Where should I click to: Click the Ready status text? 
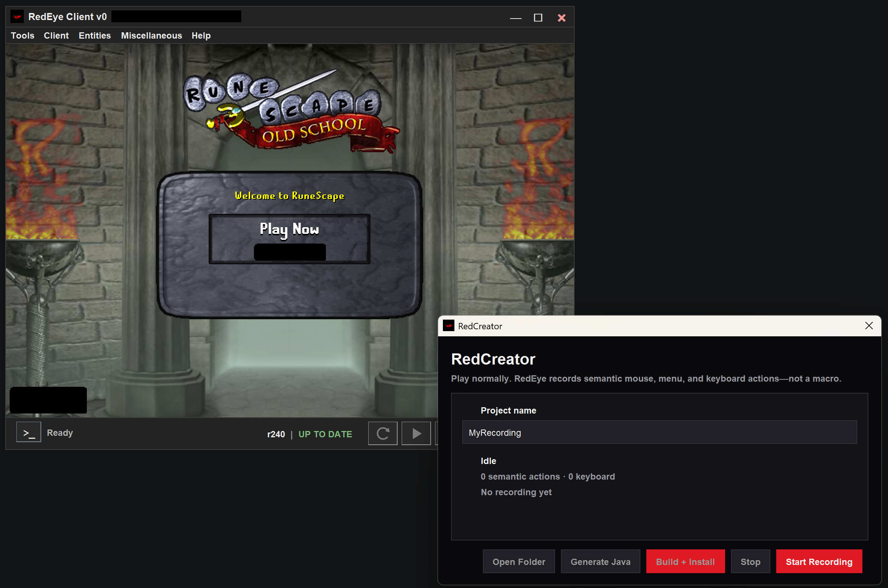60,433
